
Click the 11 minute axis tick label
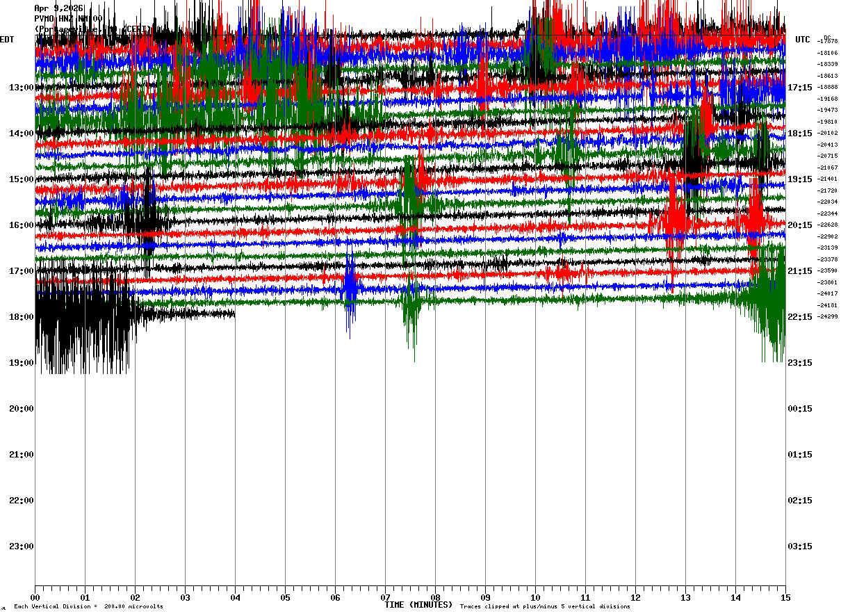click(x=585, y=597)
